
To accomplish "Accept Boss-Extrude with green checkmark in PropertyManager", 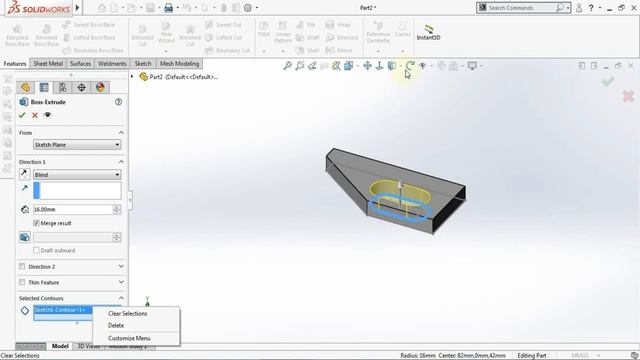I will [22, 115].
